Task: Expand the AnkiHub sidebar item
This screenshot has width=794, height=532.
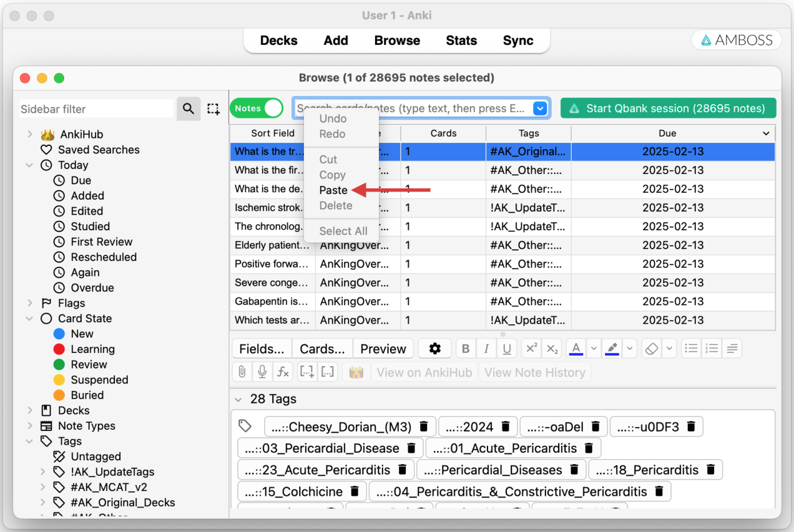Action: (x=30, y=134)
